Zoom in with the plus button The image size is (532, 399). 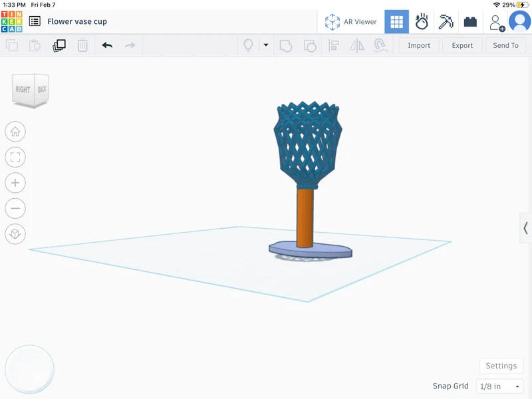(x=15, y=183)
